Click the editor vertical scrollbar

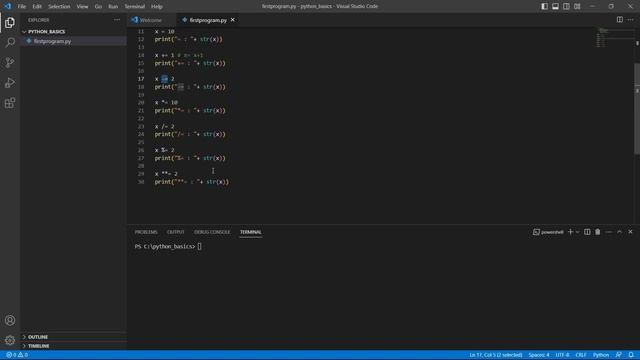click(x=637, y=108)
